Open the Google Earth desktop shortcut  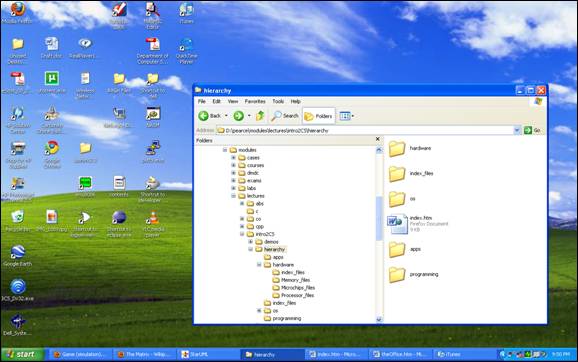coord(17,255)
